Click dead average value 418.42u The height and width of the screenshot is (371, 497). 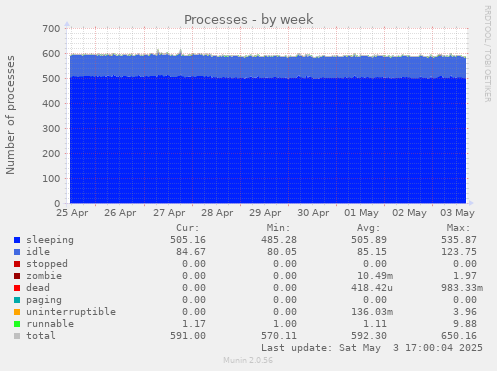pyautogui.click(x=372, y=288)
